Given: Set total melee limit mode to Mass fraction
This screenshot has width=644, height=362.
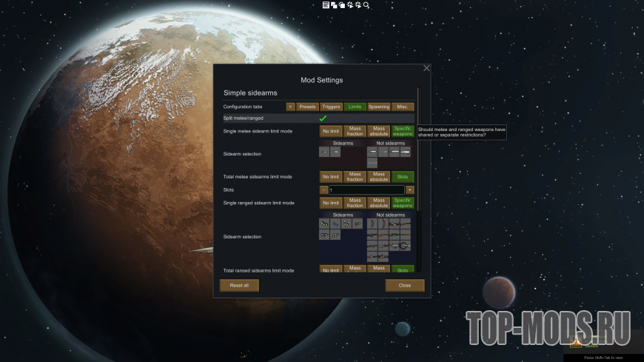Looking at the screenshot, I should tap(355, 177).
